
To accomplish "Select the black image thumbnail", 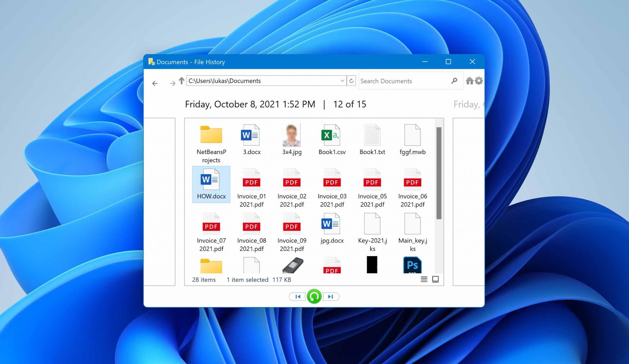I will pos(372,265).
